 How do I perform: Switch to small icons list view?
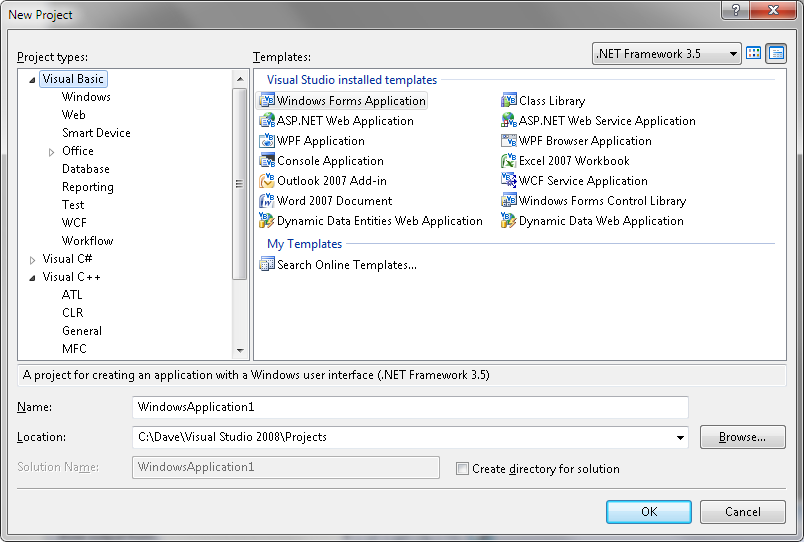click(x=776, y=54)
